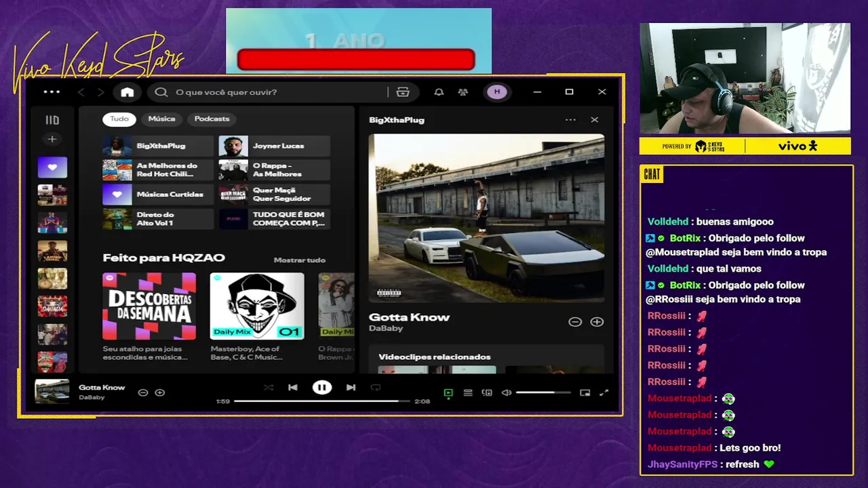Image resolution: width=868 pixels, height=488 pixels.
Task: Open 'As Melhores do Red Hot Chili...' tile
Action: pos(158,170)
